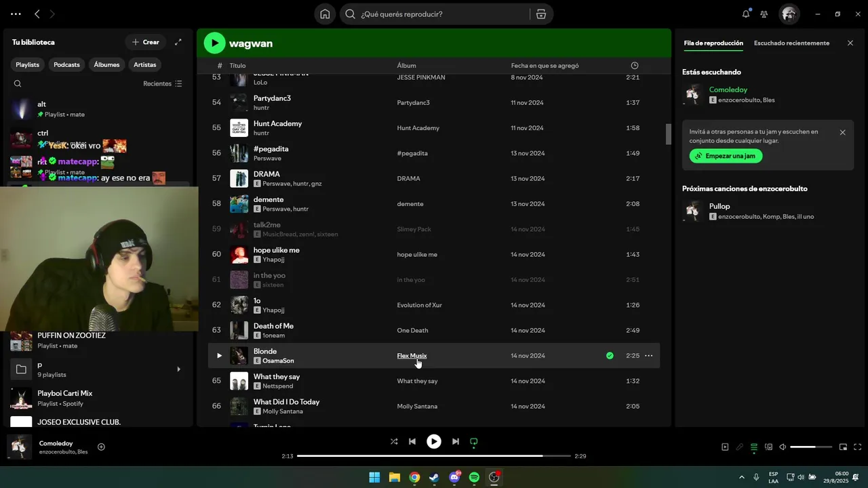Open the notifications bell in Spotify header
The image size is (868, 488).
click(x=746, y=14)
